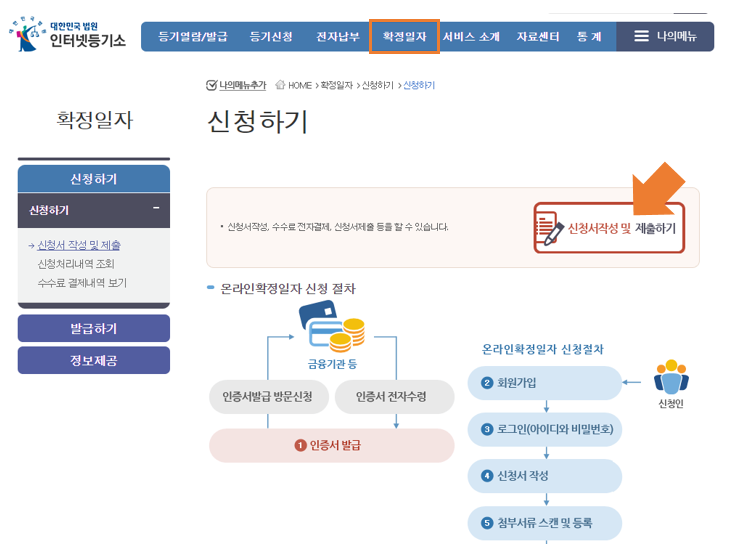Open the 등기신청 menu
729x545 pixels.
click(271, 36)
